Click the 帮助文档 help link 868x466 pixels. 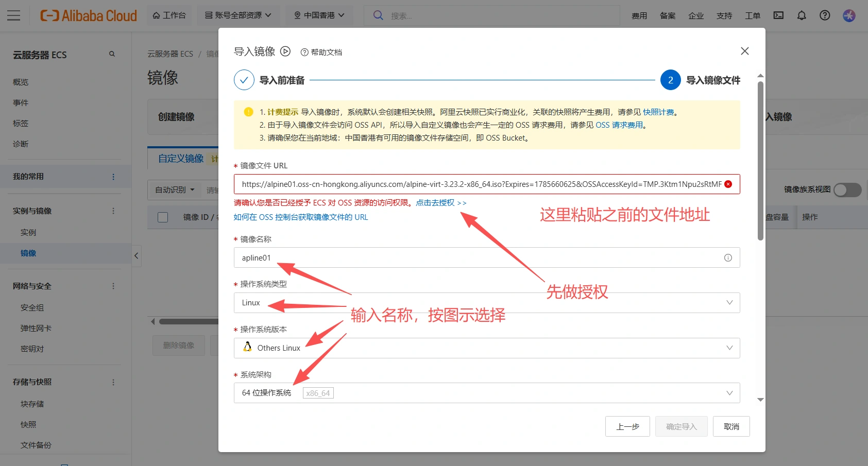(321, 52)
